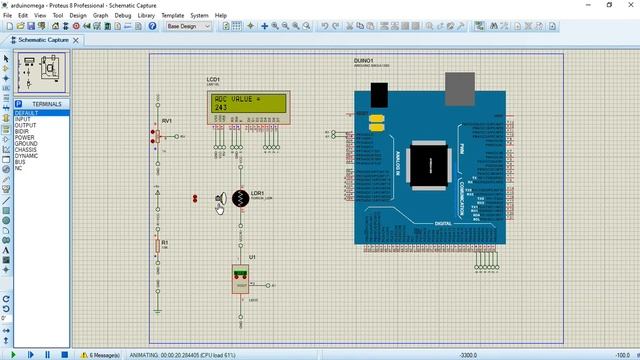Click the 'P' pick devices button

click(x=18, y=104)
